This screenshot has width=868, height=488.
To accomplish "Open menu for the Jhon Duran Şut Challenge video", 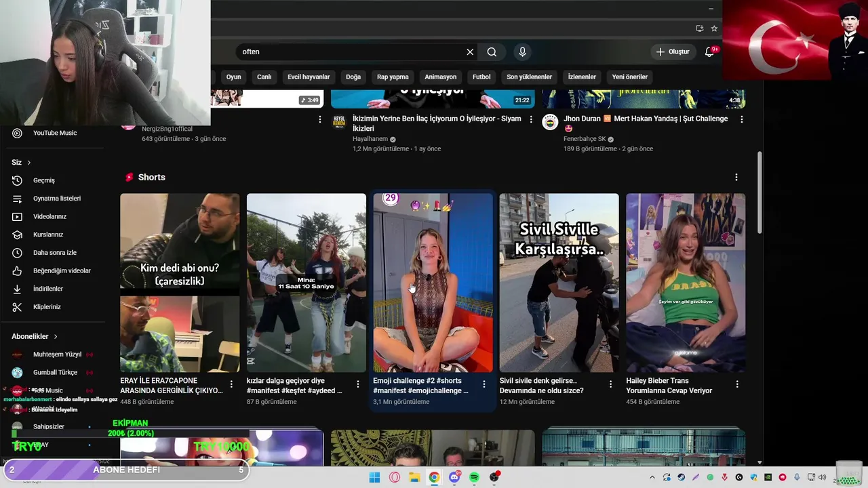I will (741, 119).
